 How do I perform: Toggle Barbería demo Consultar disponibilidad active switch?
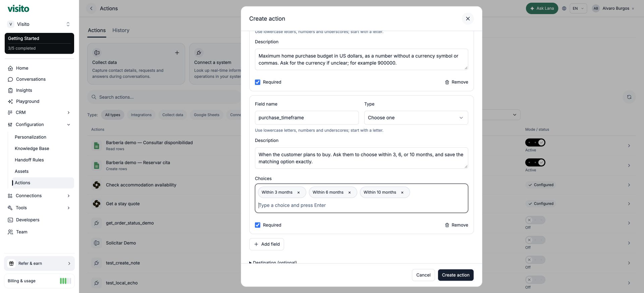tap(535, 143)
